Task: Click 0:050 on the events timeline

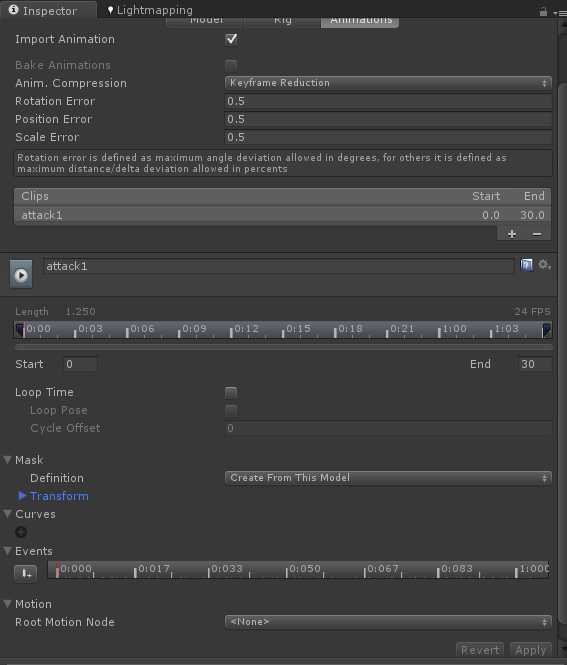Action: (305, 568)
